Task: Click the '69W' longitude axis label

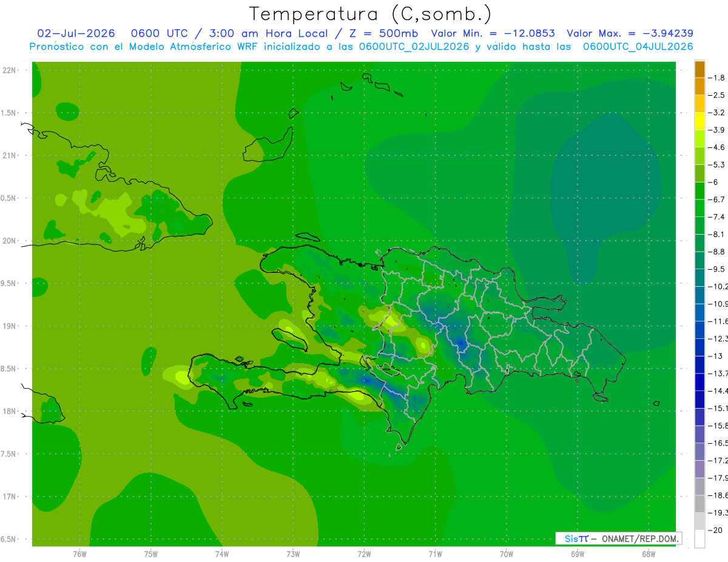Action: (577, 554)
